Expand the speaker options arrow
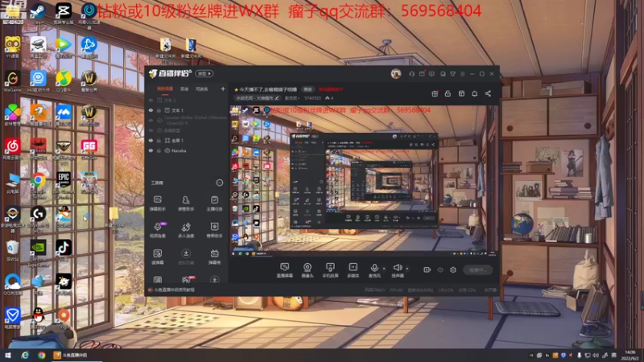The width and height of the screenshot is (644, 362). point(407,269)
